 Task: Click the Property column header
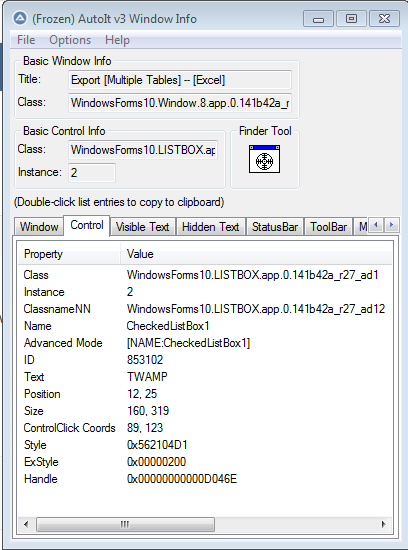point(69,254)
